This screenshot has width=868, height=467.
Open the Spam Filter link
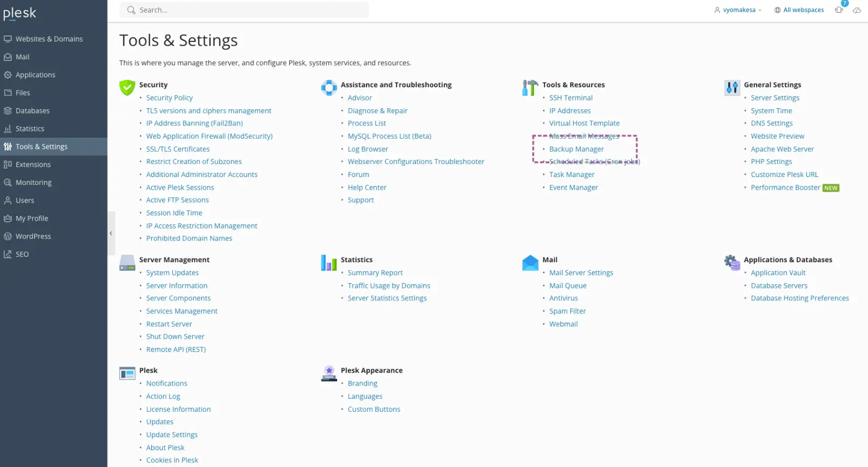coord(568,311)
